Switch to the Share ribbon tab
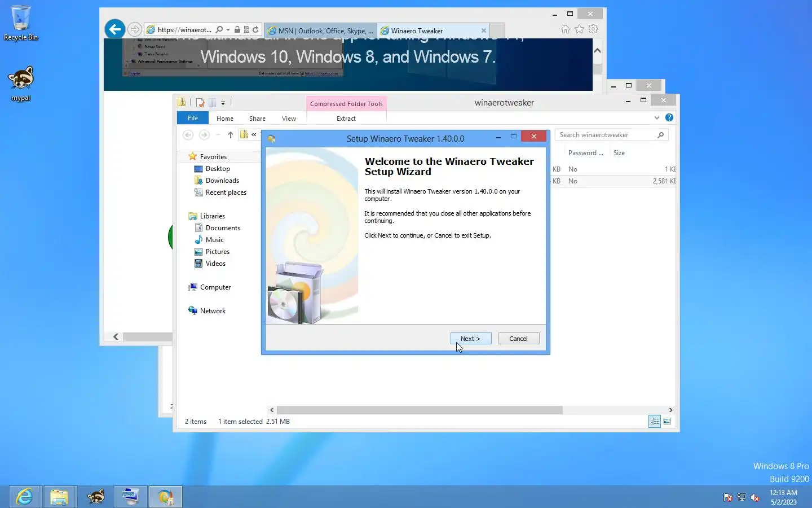The image size is (812, 508). tap(258, 119)
